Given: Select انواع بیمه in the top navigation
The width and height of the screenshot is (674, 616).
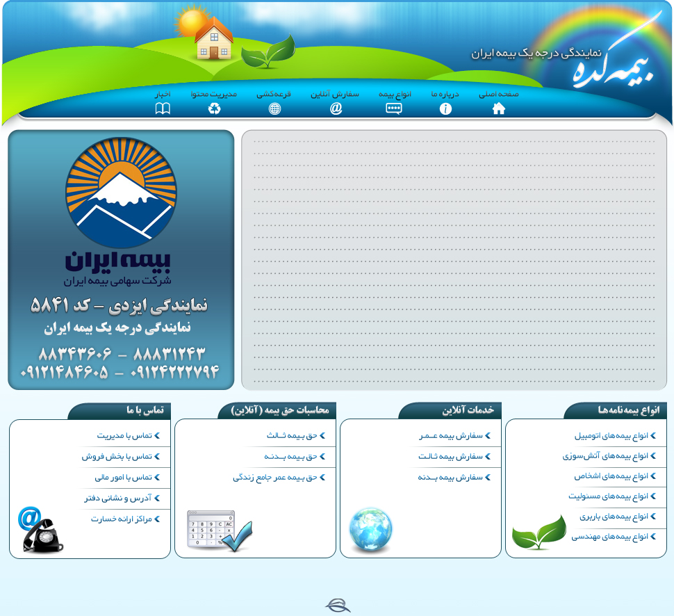Looking at the screenshot, I should pyautogui.click(x=395, y=94).
